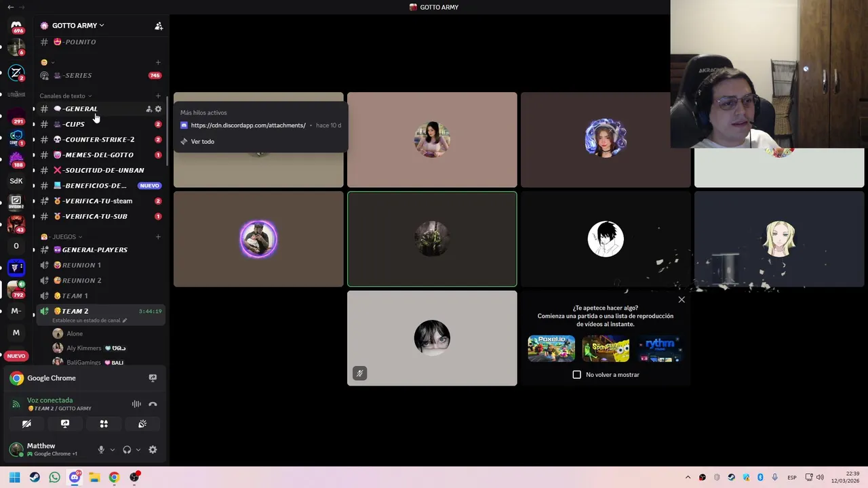The width and height of the screenshot is (868, 488).
Task: Open Discord direct messages home icon
Action: pyautogui.click(x=16, y=26)
